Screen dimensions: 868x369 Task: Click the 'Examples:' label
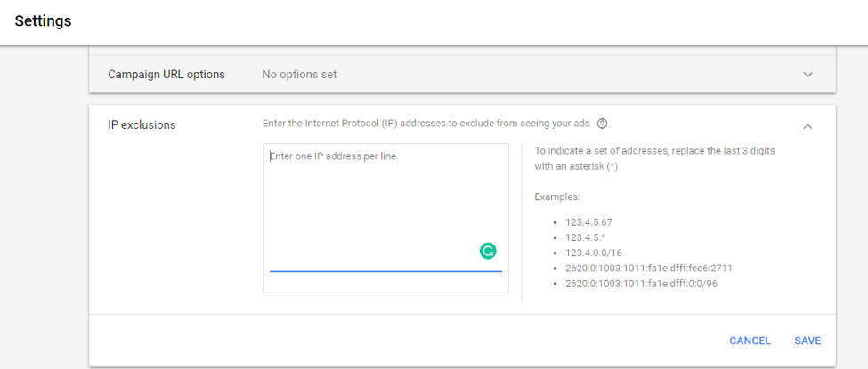[557, 196]
